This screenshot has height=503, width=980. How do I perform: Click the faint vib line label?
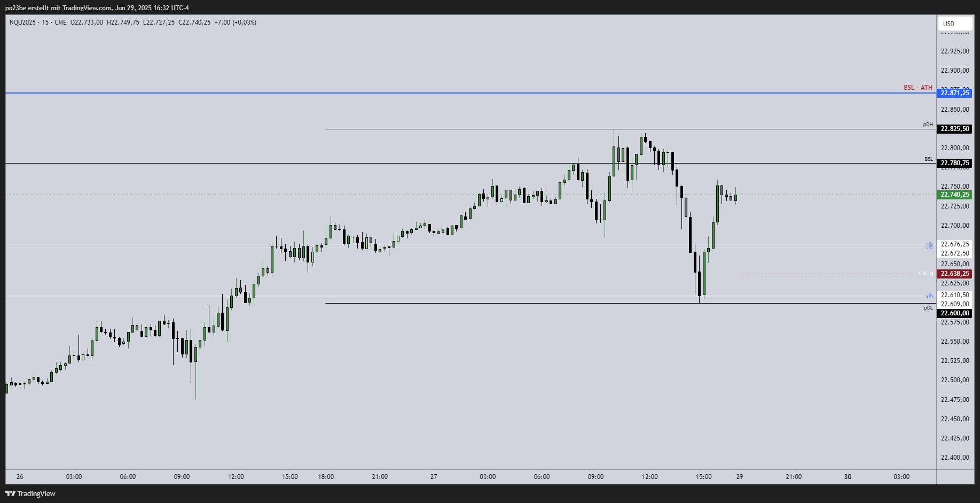point(928,296)
